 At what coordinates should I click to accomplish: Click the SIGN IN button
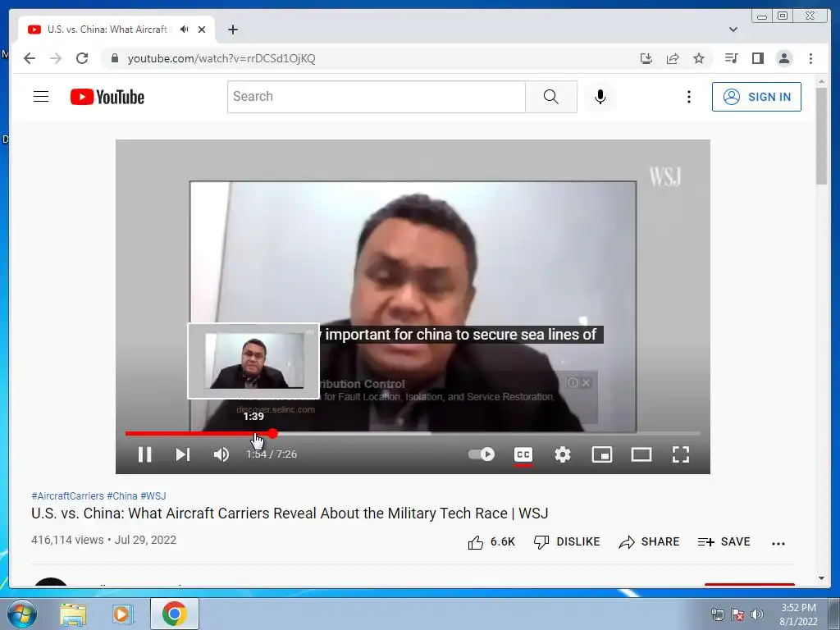(x=756, y=97)
